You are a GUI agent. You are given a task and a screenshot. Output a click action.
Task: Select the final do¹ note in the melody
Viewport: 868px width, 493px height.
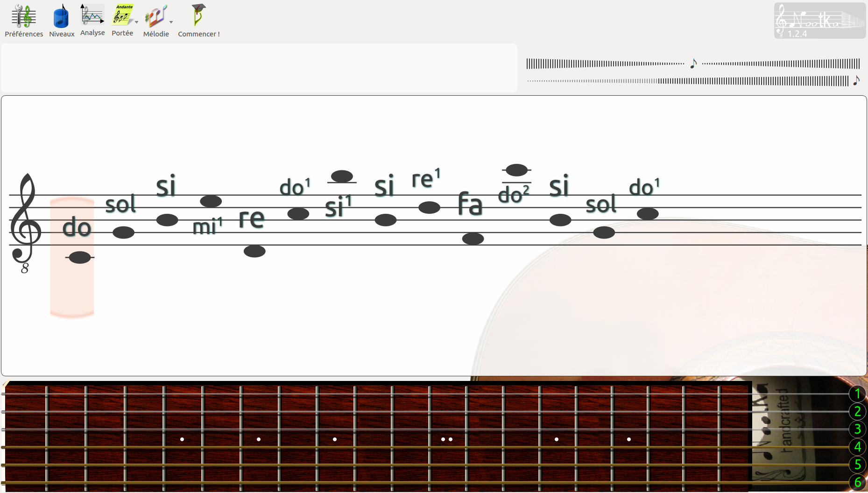coord(648,214)
